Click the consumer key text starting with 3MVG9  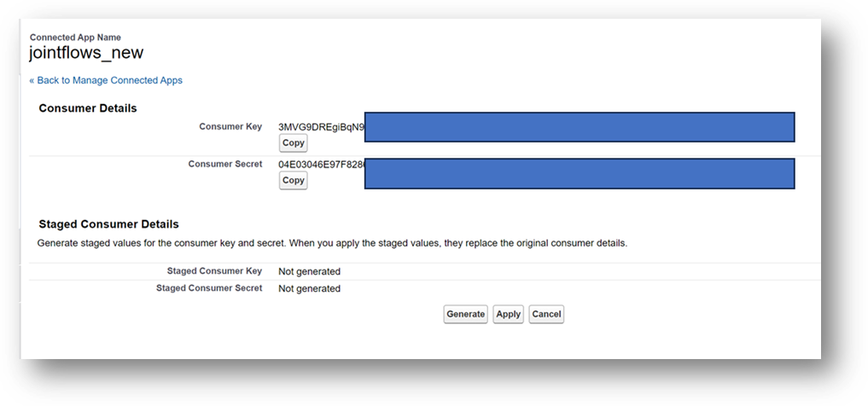tap(321, 127)
